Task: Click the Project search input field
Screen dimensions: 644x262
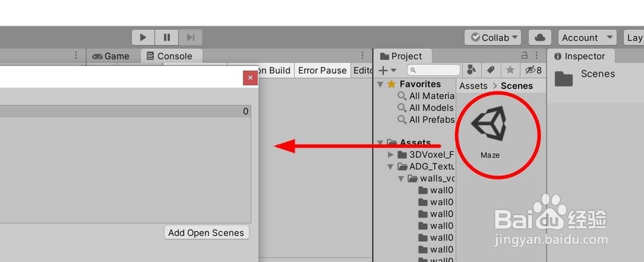Action: point(433,70)
